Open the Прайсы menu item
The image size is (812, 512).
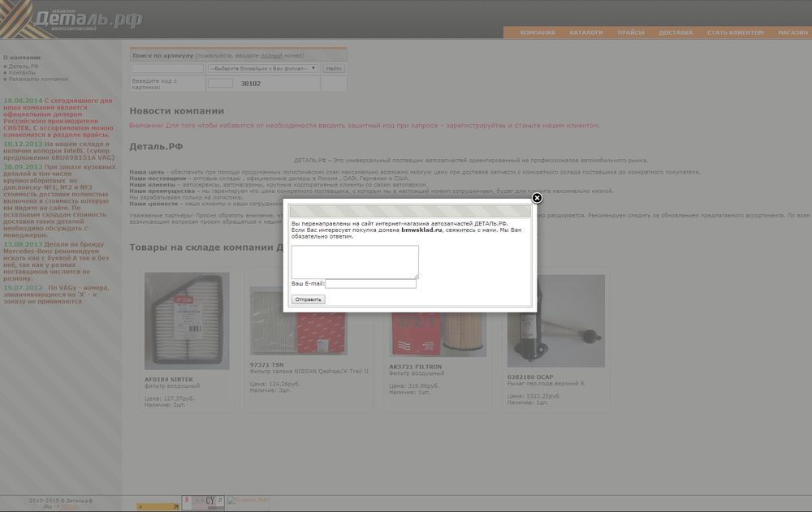point(631,32)
